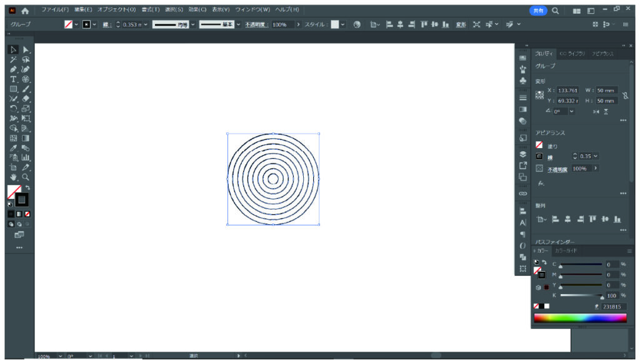The image size is (640, 364).
Task: Select the Type tool
Action: pyautogui.click(x=13, y=79)
